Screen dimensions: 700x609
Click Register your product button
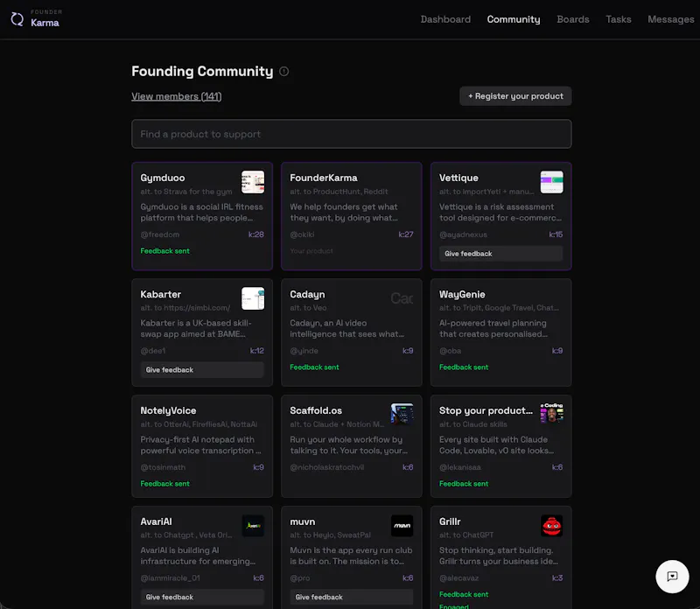(x=515, y=96)
